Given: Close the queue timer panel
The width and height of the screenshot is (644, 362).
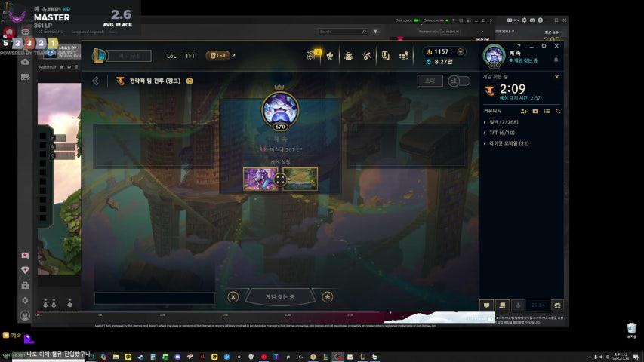Looking at the screenshot, I should (x=556, y=77).
